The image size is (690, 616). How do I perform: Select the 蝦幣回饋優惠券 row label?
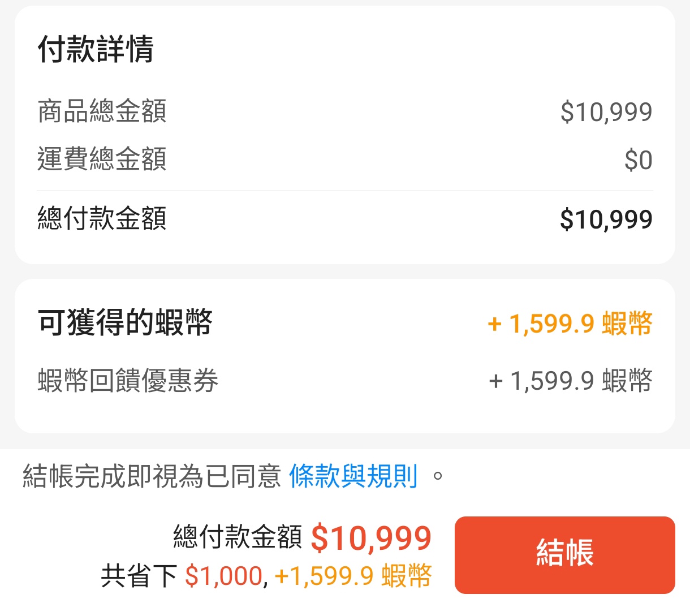click(128, 380)
